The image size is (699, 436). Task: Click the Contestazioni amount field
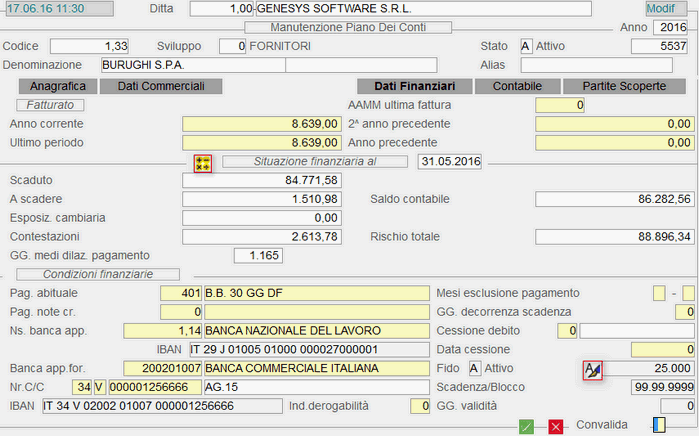[x=263, y=236]
